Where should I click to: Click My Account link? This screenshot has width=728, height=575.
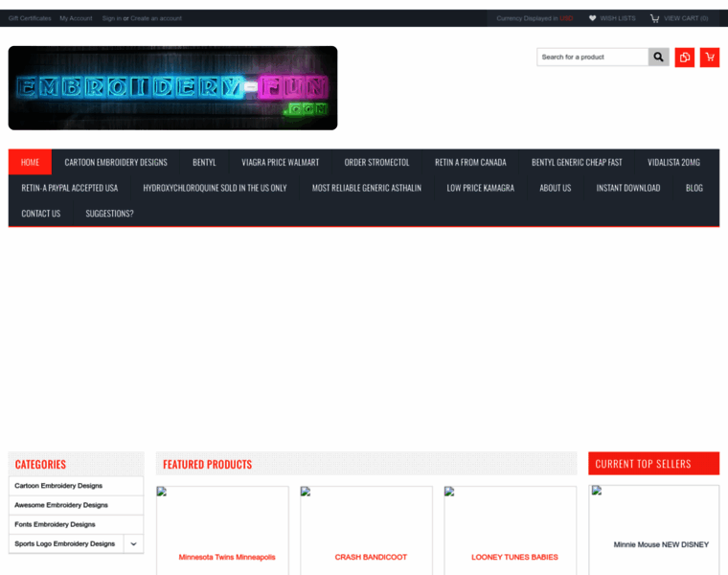76,18
